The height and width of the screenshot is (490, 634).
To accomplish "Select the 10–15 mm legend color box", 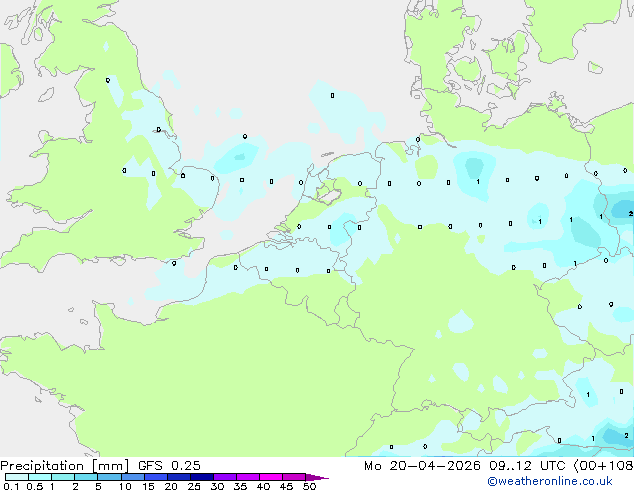I will pos(132,477).
